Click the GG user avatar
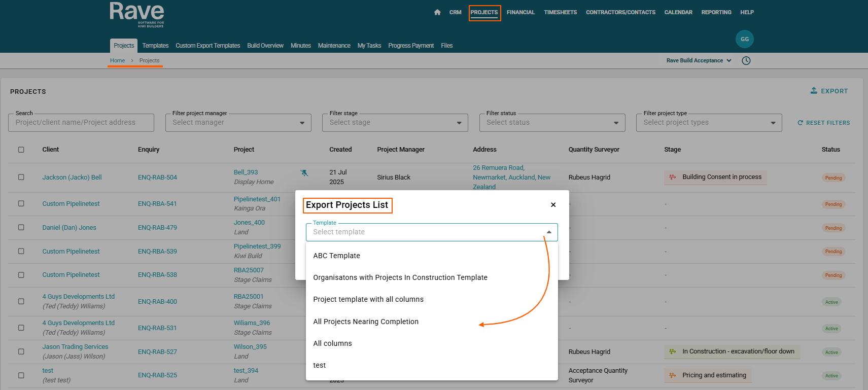Image resolution: width=868 pixels, height=390 pixels. [x=744, y=39]
